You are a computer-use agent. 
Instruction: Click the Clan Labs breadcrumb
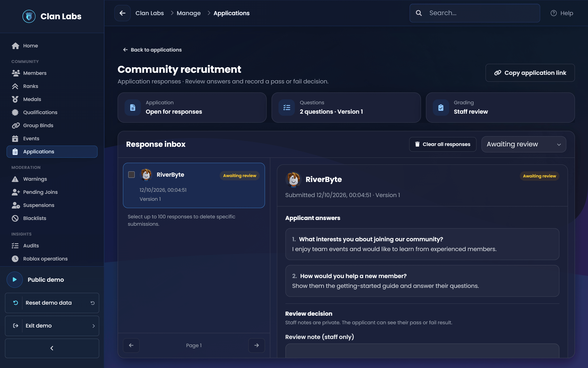click(x=150, y=13)
